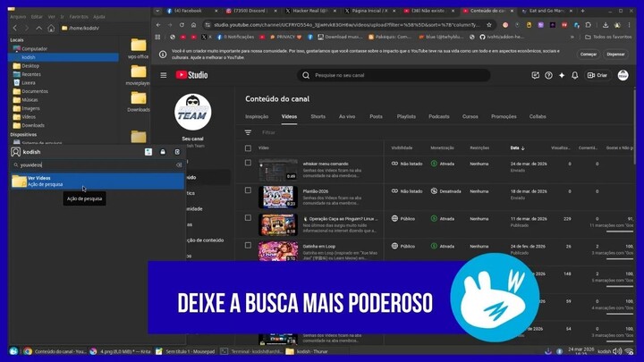Click the log out icon in Whisker menu
This screenshot has height=362, width=644.
(x=177, y=152)
